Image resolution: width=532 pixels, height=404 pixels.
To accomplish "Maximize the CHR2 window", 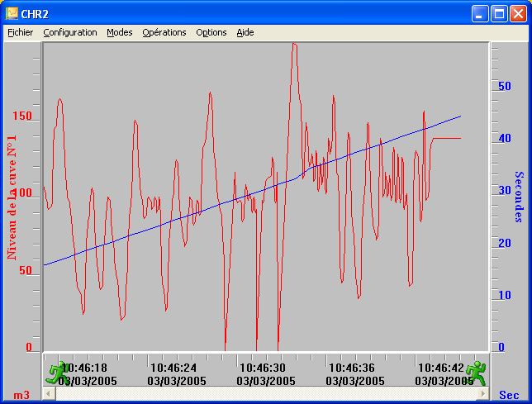I will 500,13.
